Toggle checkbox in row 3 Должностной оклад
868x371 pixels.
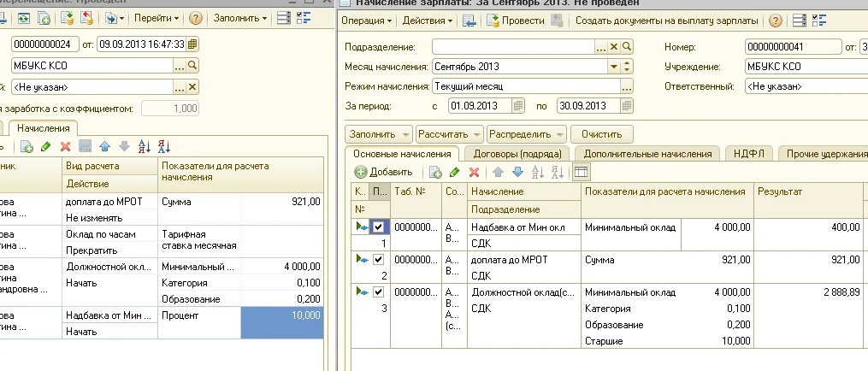click(x=379, y=291)
